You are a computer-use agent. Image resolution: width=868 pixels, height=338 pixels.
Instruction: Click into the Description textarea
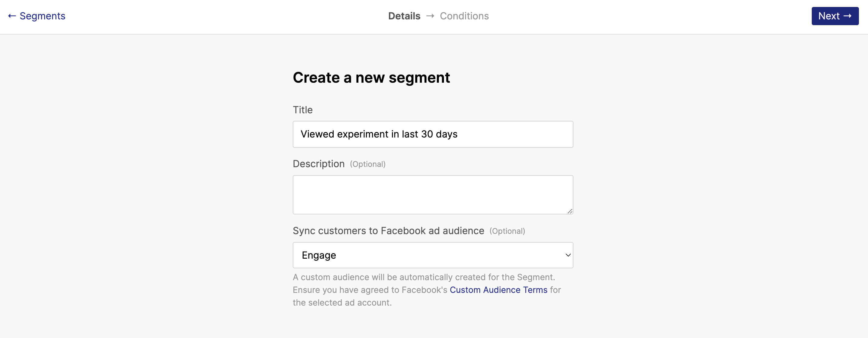click(433, 195)
